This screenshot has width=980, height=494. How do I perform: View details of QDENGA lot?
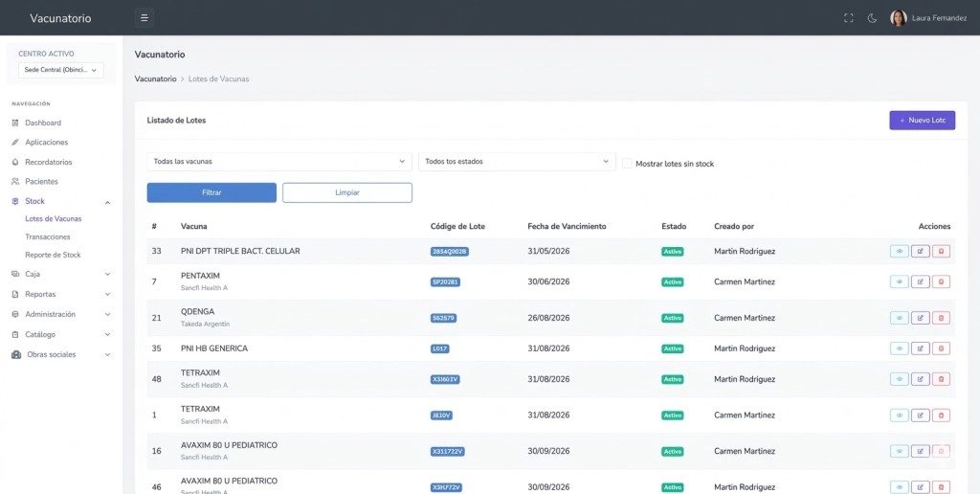click(899, 318)
